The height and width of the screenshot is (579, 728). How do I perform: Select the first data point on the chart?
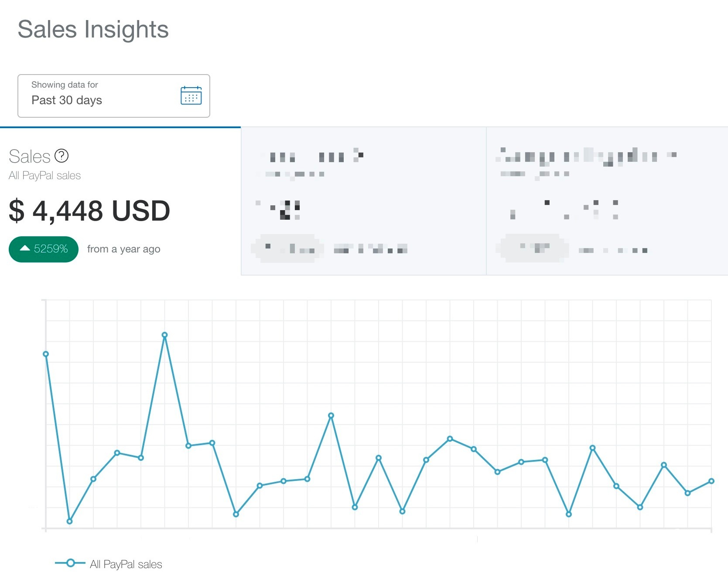tap(46, 354)
